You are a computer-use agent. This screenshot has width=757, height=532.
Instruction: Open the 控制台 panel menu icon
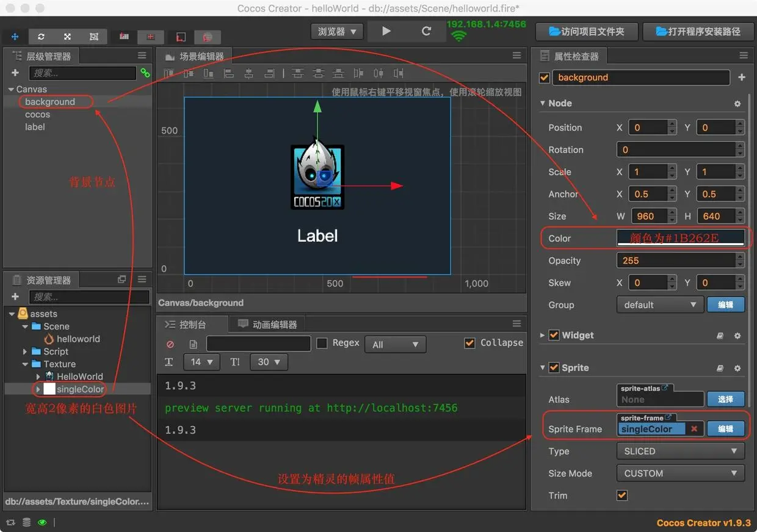(516, 323)
